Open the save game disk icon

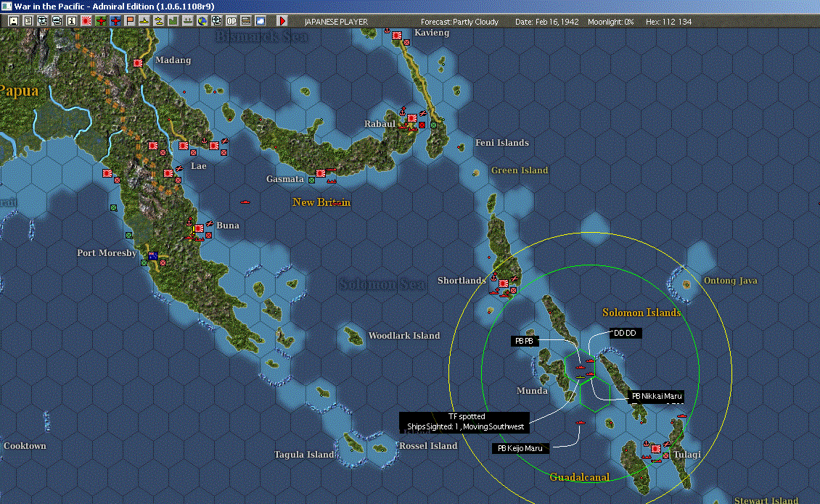(x=14, y=21)
